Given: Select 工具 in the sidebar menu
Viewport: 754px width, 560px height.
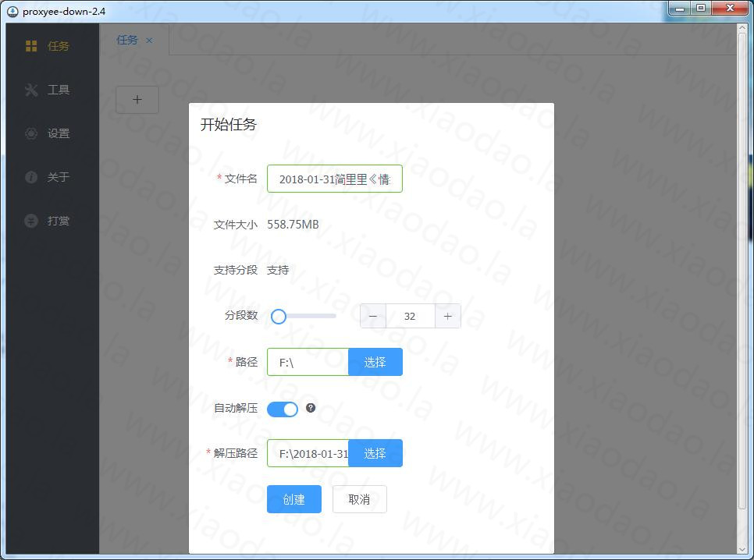Looking at the screenshot, I should tap(51, 90).
